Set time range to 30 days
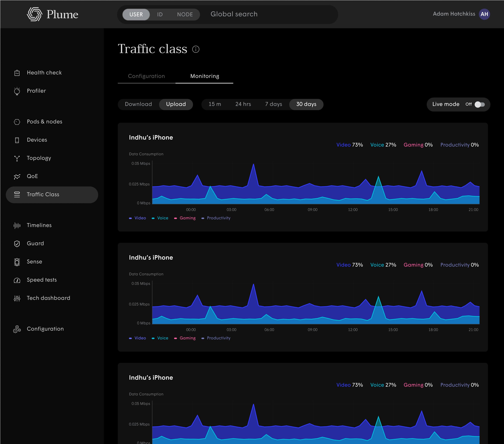The height and width of the screenshot is (444, 504). (306, 104)
